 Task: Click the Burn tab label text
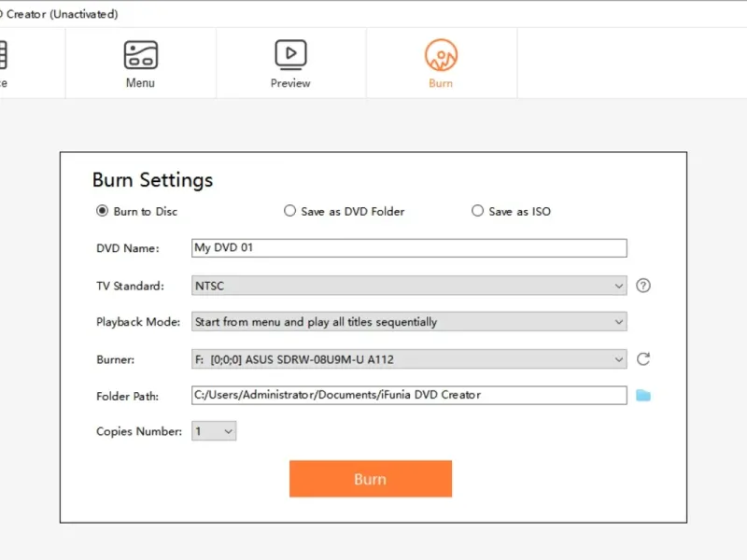pos(441,83)
